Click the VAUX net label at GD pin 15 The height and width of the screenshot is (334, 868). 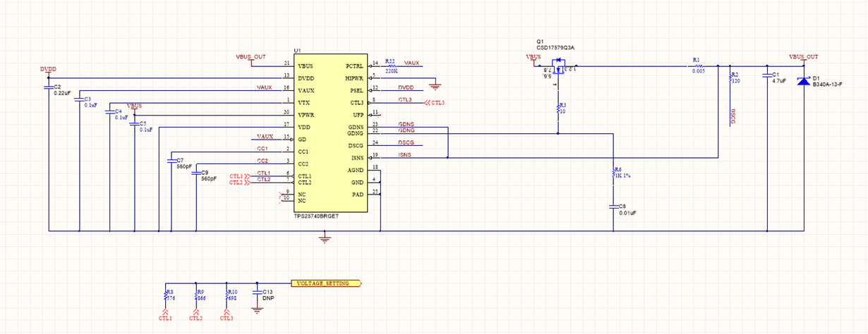(x=265, y=137)
